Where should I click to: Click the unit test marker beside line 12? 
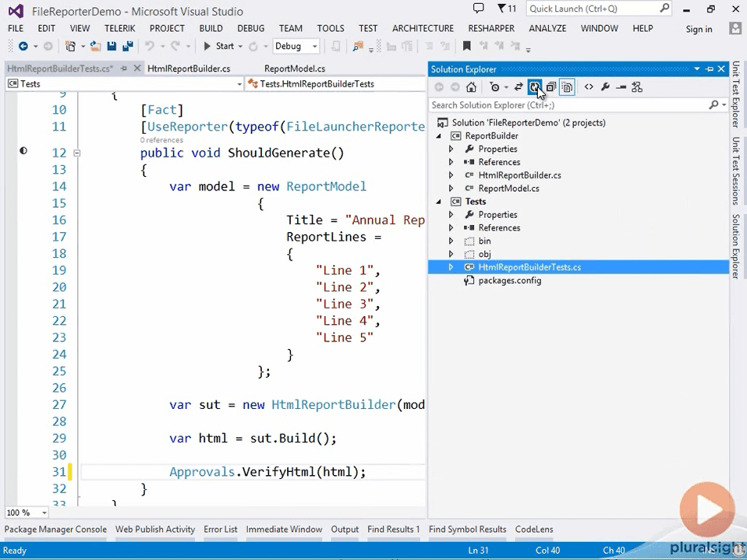coord(24,151)
